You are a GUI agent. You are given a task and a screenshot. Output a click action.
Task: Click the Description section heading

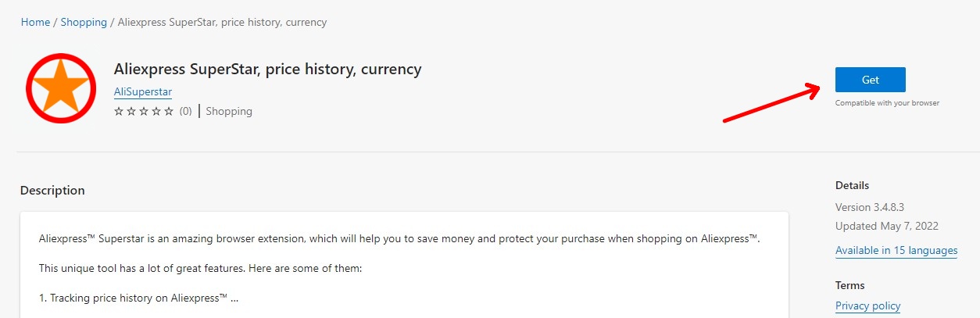(x=52, y=191)
